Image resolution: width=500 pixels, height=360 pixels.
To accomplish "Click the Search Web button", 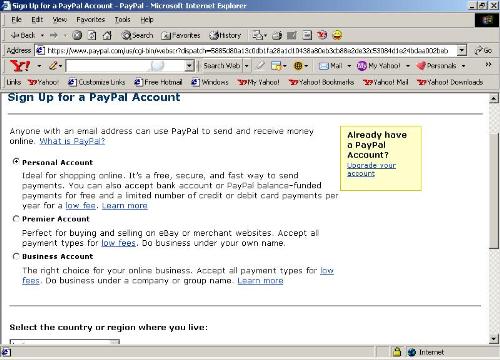I will pos(222,66).
